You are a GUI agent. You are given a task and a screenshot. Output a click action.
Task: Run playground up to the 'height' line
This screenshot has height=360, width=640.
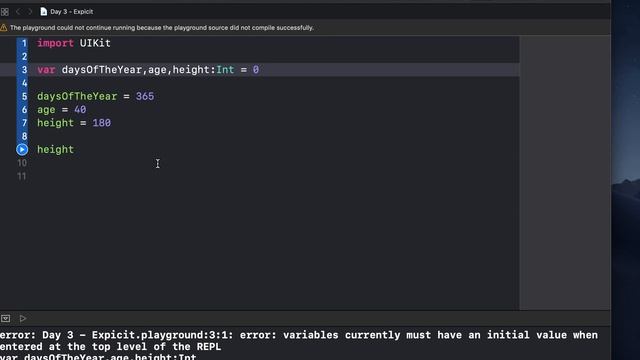22,149
